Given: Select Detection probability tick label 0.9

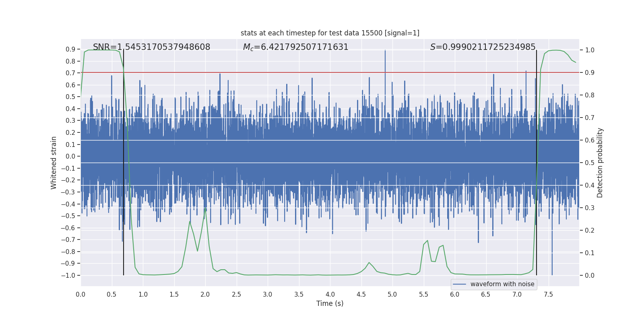Looking at the screenshot, I should click(x=590, y=73).
